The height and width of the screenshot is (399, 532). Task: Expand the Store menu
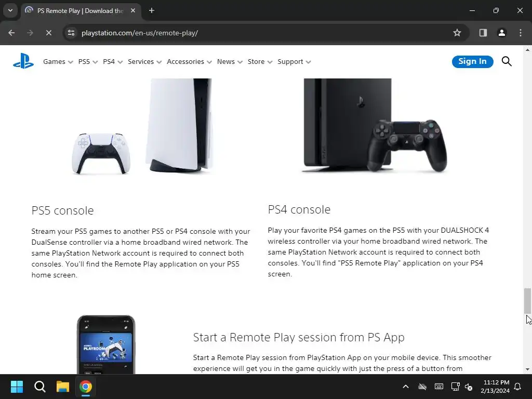point(260,62)
